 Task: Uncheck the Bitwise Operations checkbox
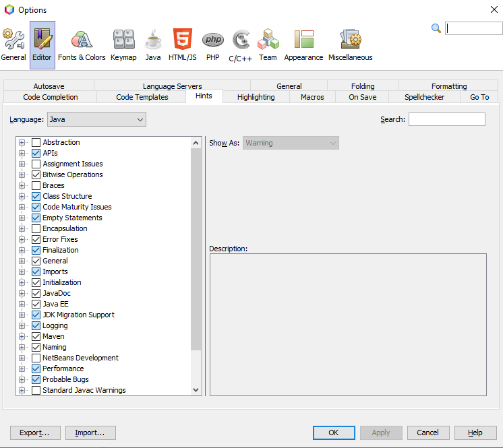coord(36,174)
